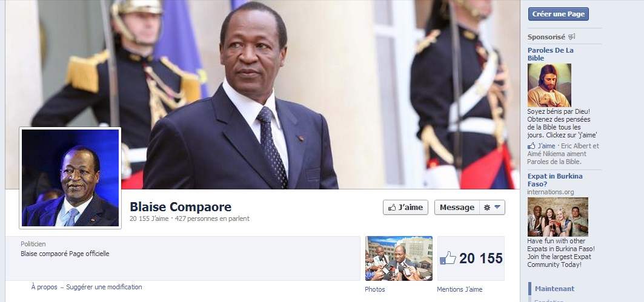Viewport: 644px width, 302px height.
Task: Open the dropdown arrow beside the gear icon
Action: (497, 208)
